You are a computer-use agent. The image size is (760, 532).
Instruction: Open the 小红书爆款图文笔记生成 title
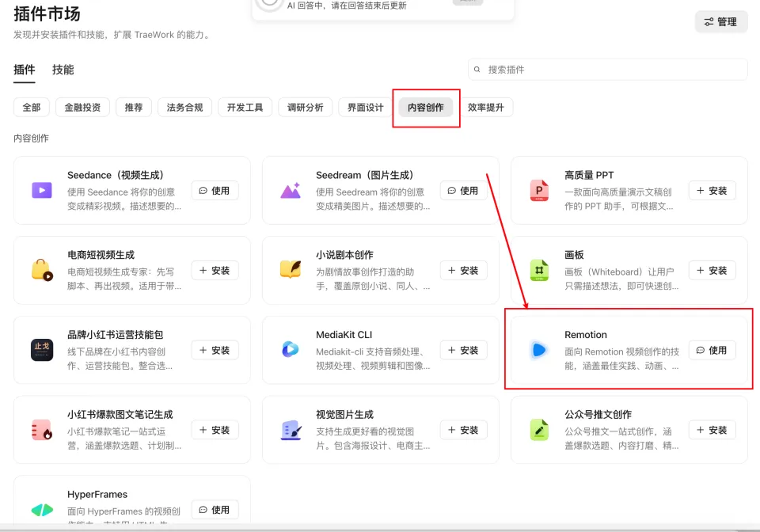pyautogui.click(x=120, y=415)
